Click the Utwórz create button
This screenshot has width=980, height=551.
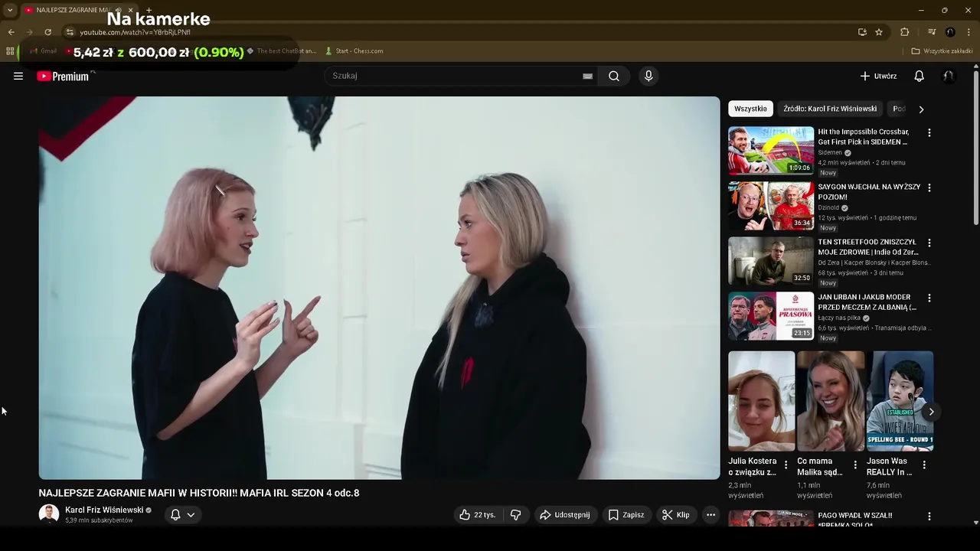[x=878, y=76]
